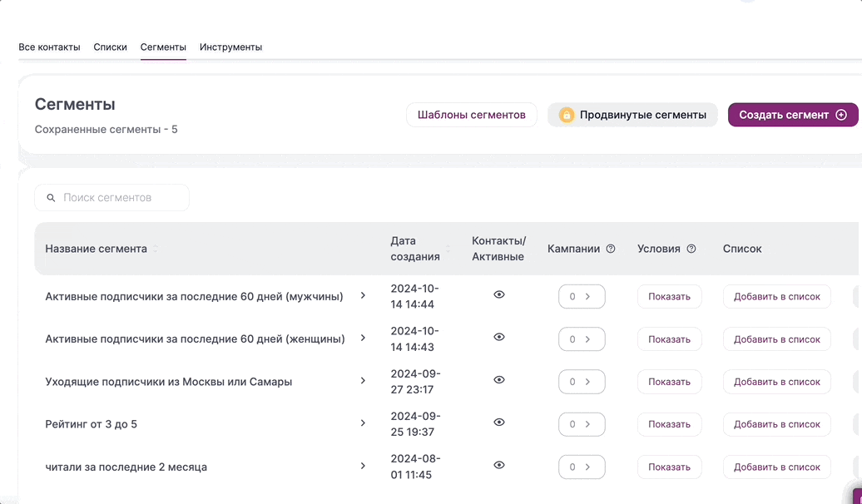Screen dimensions: 862x504
Task: Click the Поиск сегментов search field
Action: pyautogui.click(x=112, y=197)
